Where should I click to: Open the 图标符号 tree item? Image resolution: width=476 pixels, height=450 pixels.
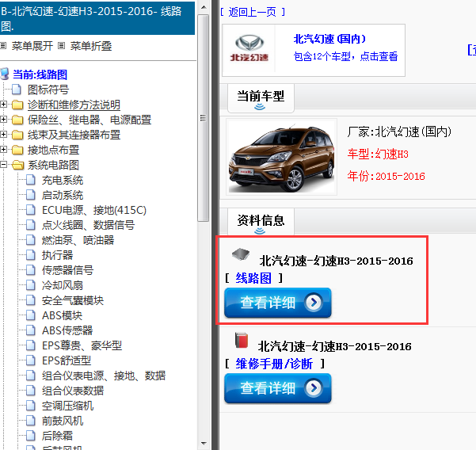click(x=48, y=90)
